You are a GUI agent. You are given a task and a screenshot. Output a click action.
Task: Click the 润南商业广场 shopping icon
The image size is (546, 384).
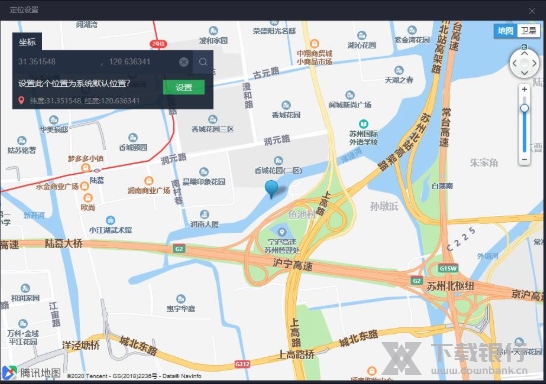pyautogui.click(x=149, y=181)
